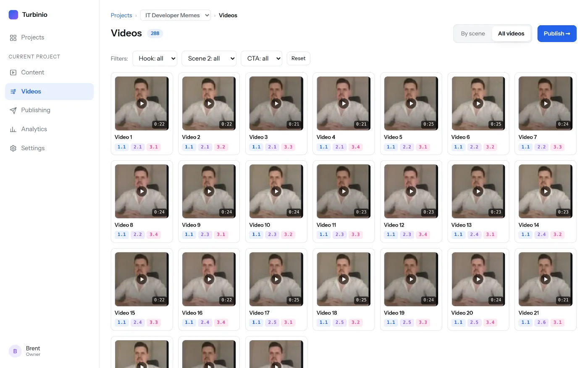The width and height of the screenshot is (588, 368).
Task: Click the 2.3 tag on Video 10
Action: pyautogui.click(x=272, y=235)
